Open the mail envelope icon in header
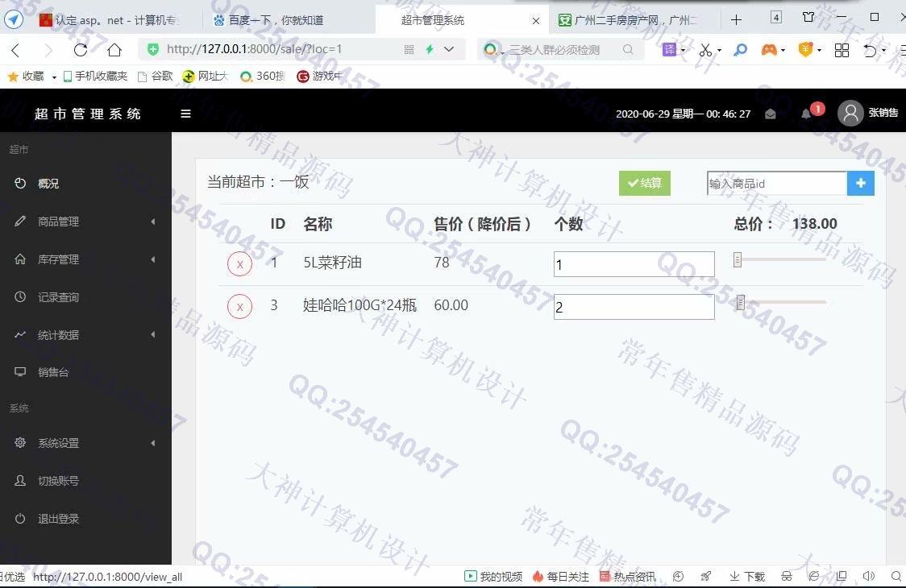The image size is (906, 588). coord(771,114)
